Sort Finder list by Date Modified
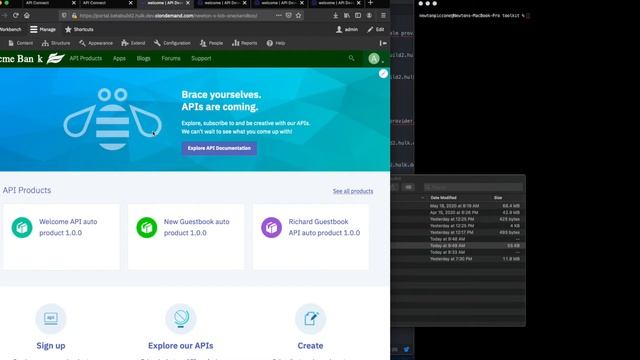640x360 pixels. (x=443, y=198)
